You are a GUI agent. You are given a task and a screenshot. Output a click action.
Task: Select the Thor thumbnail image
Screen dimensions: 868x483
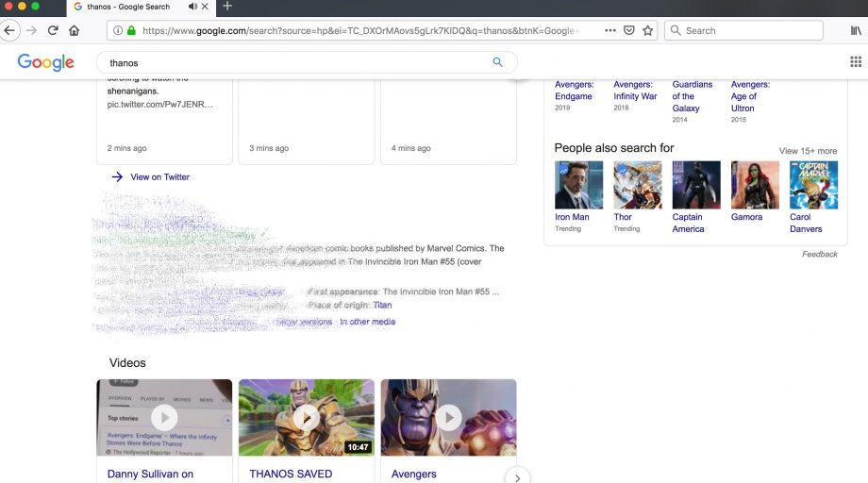click(x=637, y=185)
